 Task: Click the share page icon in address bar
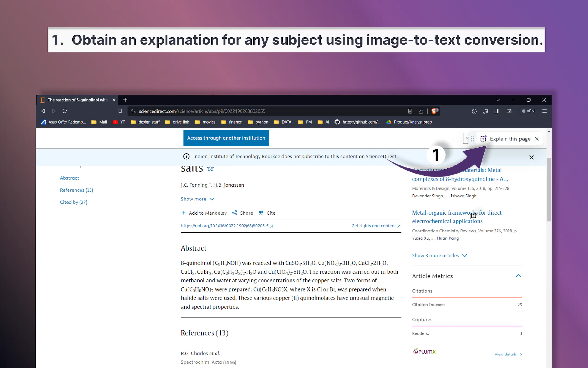[x=421, y=111]
